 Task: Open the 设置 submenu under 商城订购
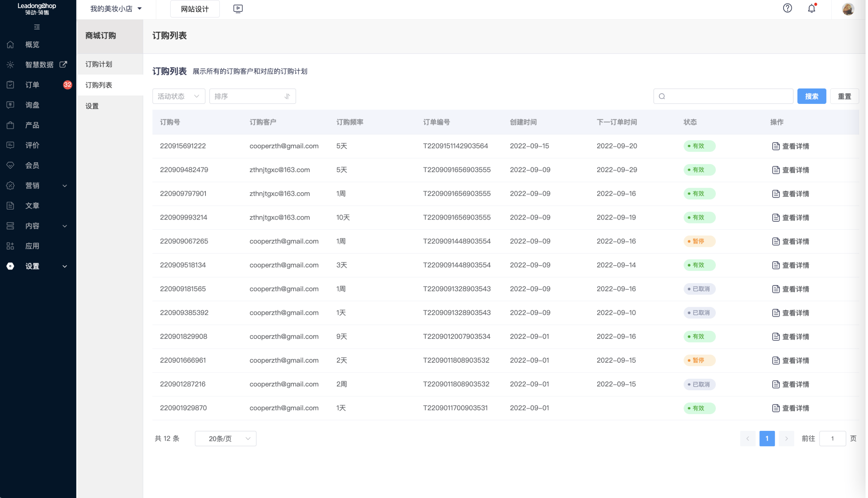(92, 106)
